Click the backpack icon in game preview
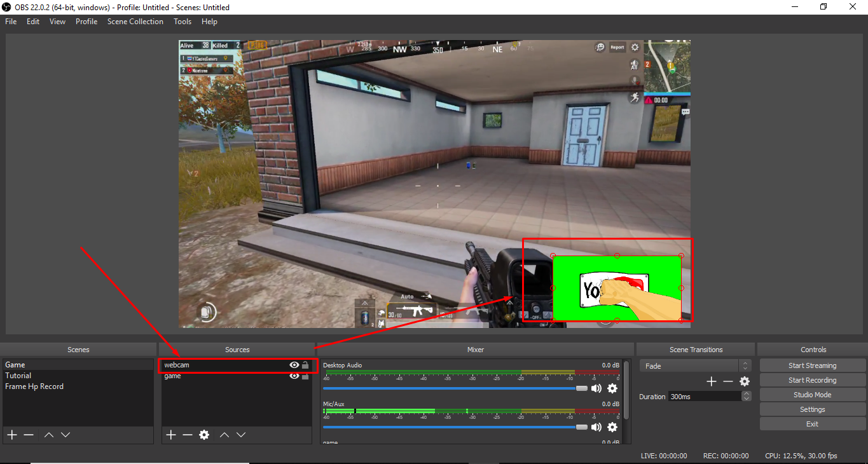 click(x=206, y=311)
